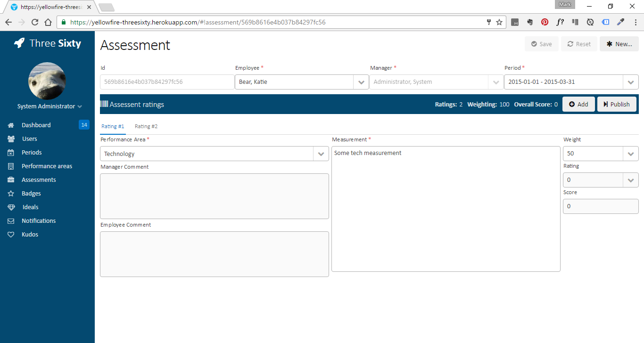Close the yellowfire-threesixty browser tab
The height and width of the screenshot is (343, 644).
click(89, 7)
